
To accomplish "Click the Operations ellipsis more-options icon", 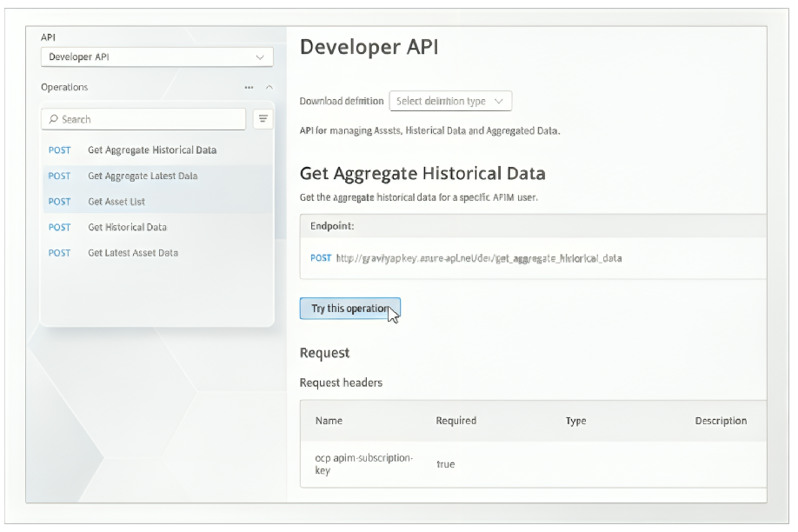I will (x=249, y=88).
